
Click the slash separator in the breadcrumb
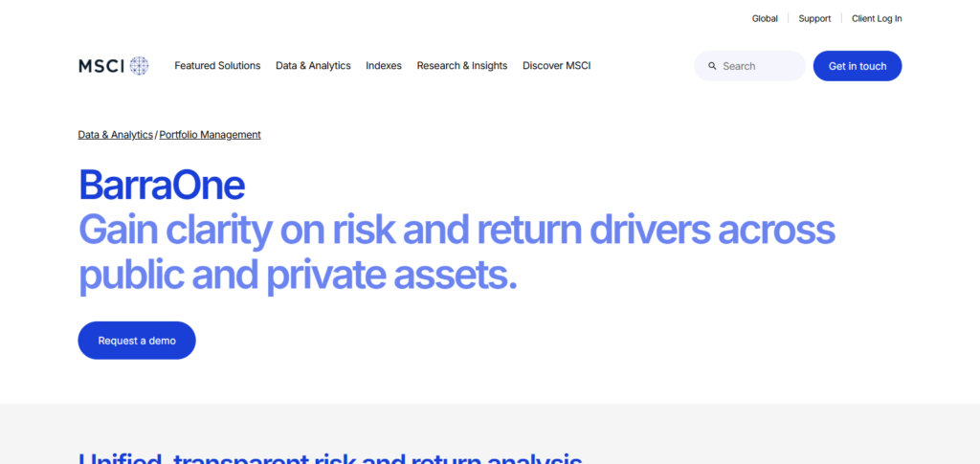[156, 135]
